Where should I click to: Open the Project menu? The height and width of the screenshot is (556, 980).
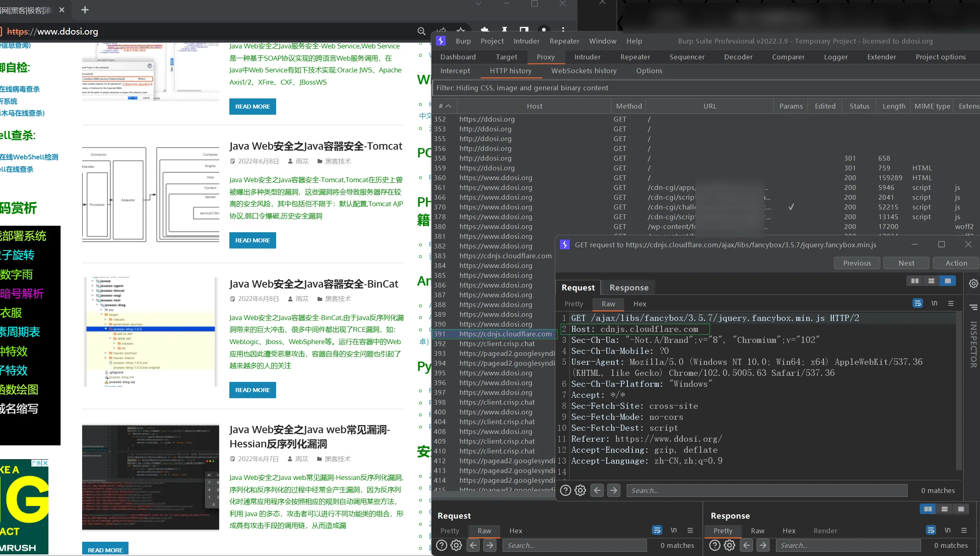click(492, 41)
